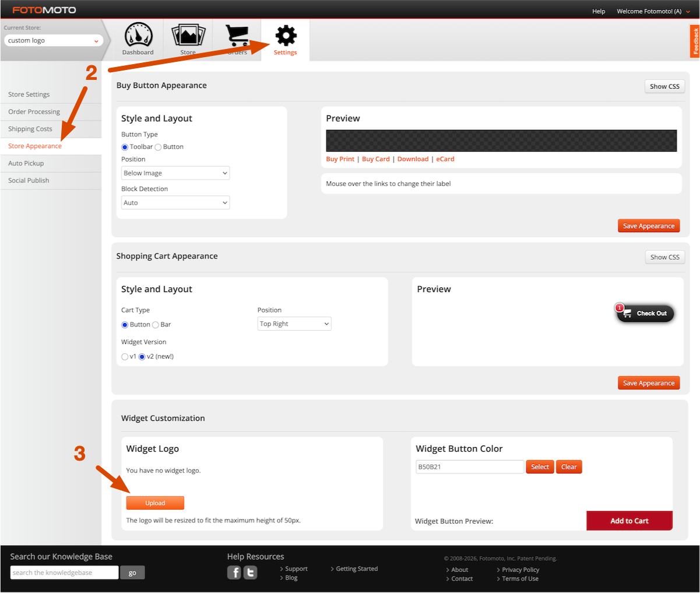Open the Getting Started footer link
The width and height of the screenshot is (700, 593).
click(x=357, y=569)
